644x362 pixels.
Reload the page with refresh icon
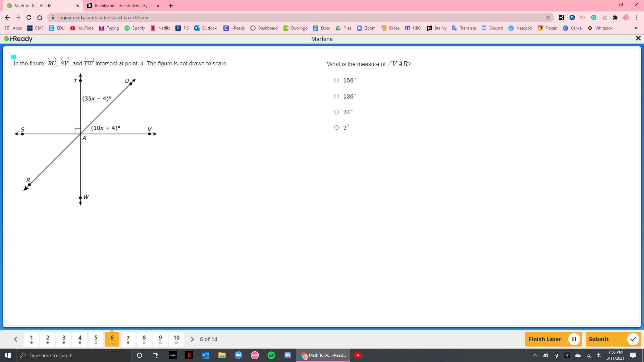pyautogui.click(x=29, y=17)
